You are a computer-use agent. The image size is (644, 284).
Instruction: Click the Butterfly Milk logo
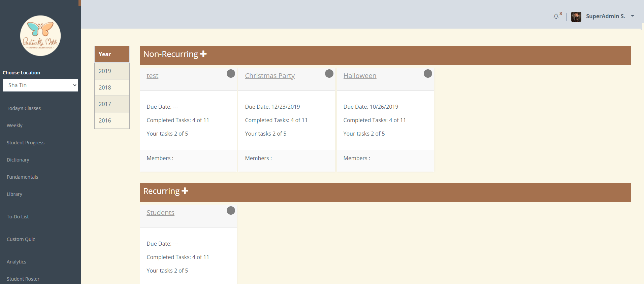(40, 36)
